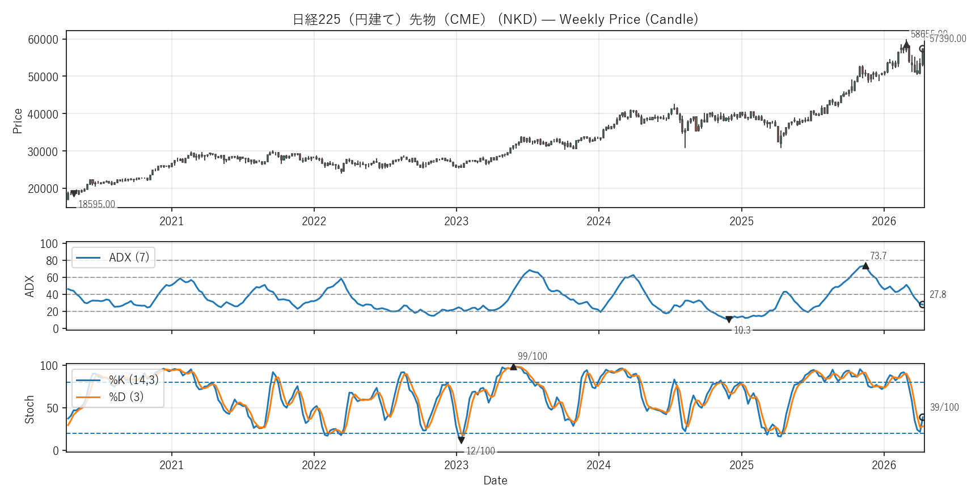Click the latest ADX circle marker at 27.8
The image size is (980, 498).
tap(923, 305)
